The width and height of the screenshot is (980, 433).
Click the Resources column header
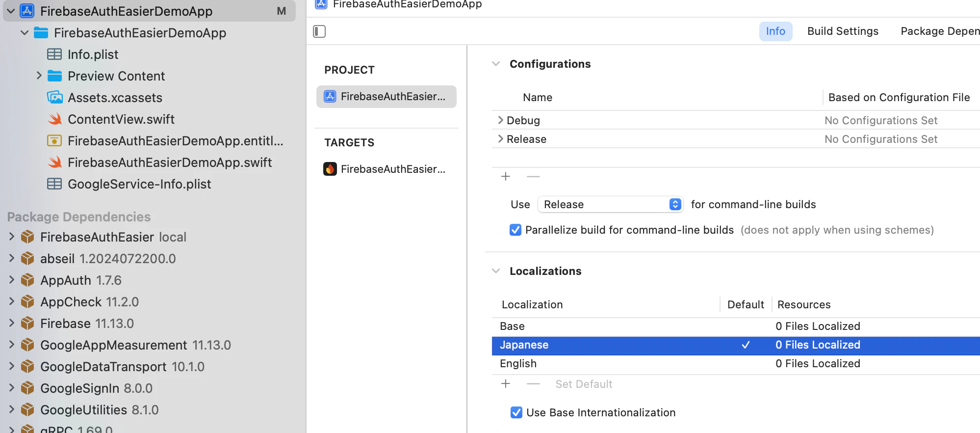804,304
